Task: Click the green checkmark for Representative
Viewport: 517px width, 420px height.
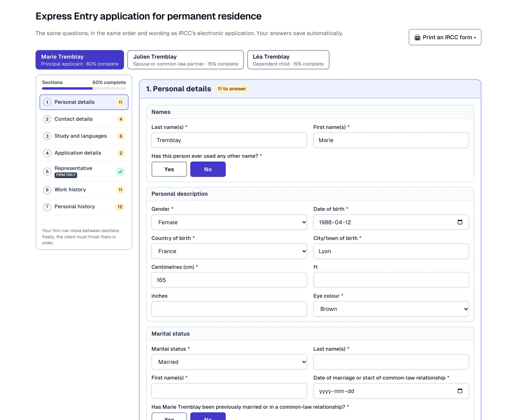Action: coord(120,172)
